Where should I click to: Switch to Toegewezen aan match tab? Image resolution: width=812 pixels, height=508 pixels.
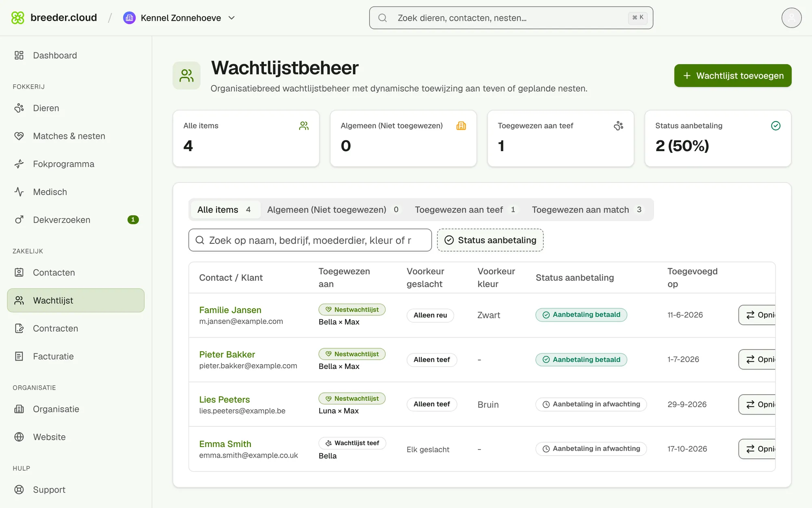tap(588, 210)
